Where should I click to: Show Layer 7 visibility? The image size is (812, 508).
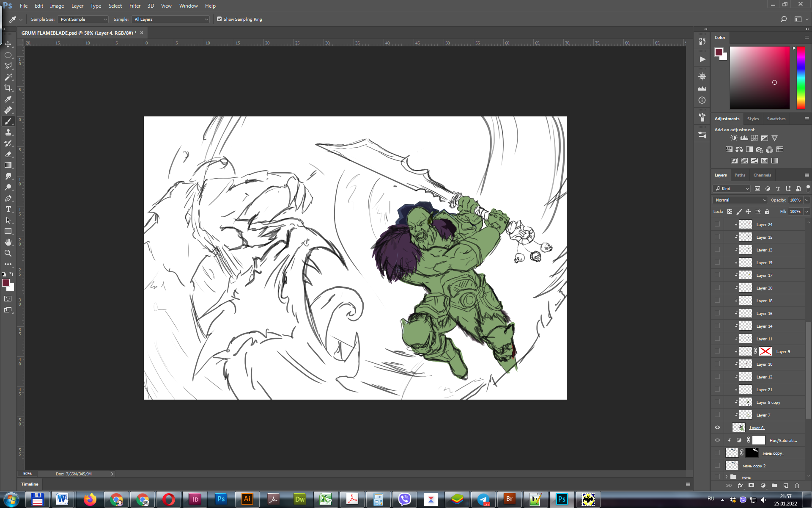tap(717, 415)
